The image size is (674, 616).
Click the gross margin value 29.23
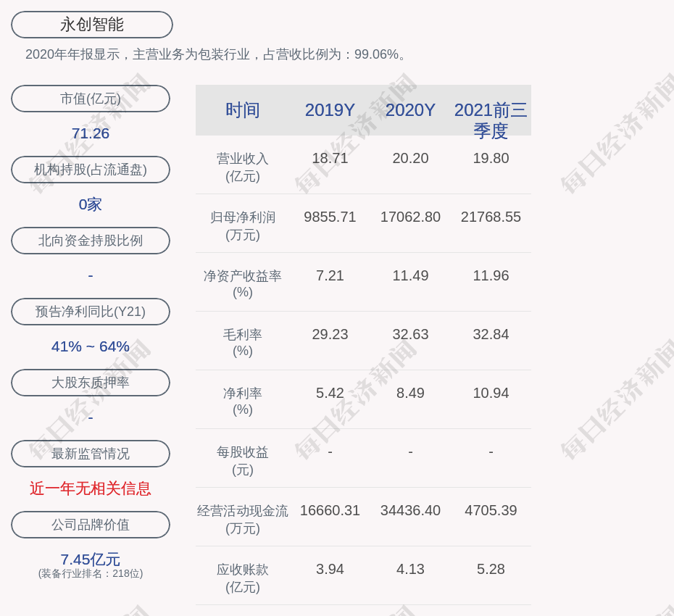tap(330, 334)
